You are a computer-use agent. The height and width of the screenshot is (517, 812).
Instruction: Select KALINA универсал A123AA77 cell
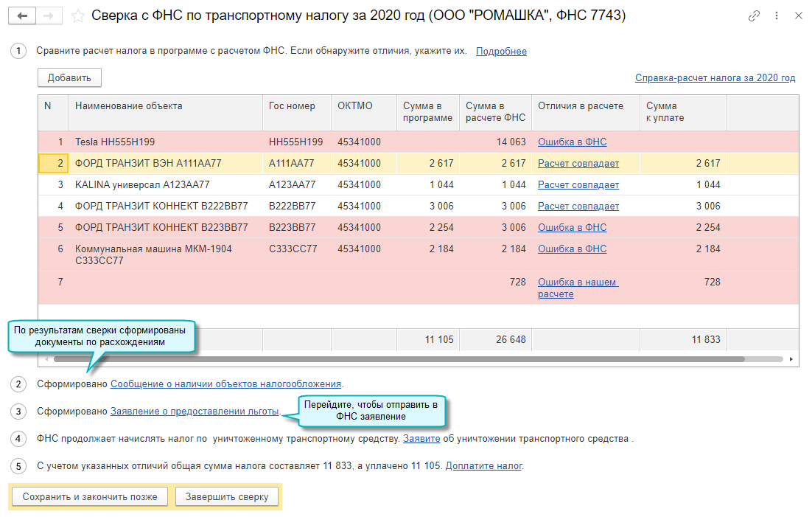(x=166, y=184)
